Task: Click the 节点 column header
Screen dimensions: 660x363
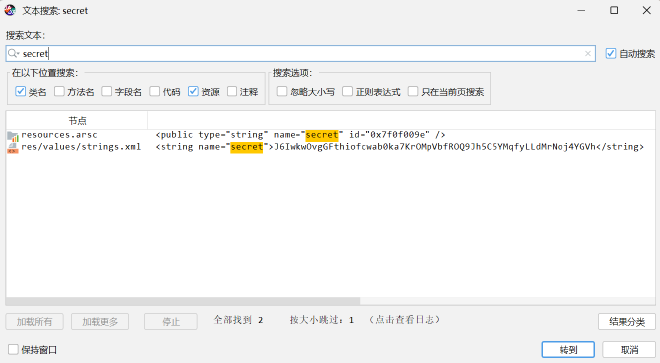Action: coord(77,121)
